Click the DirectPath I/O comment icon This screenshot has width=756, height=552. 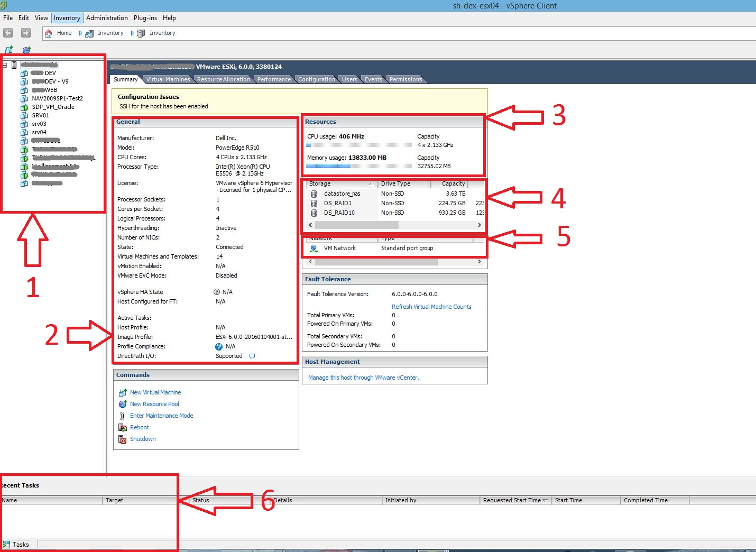252,356
